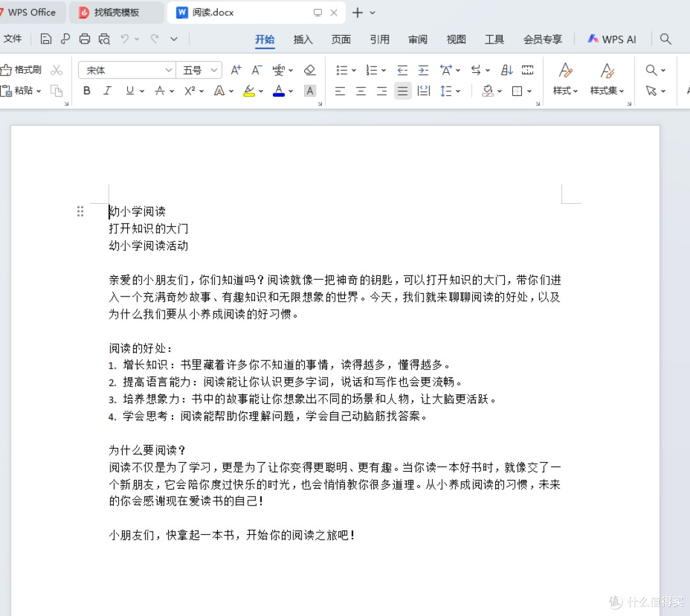
Task: Set Center paragraph alignment
Action: click(361, 91)
